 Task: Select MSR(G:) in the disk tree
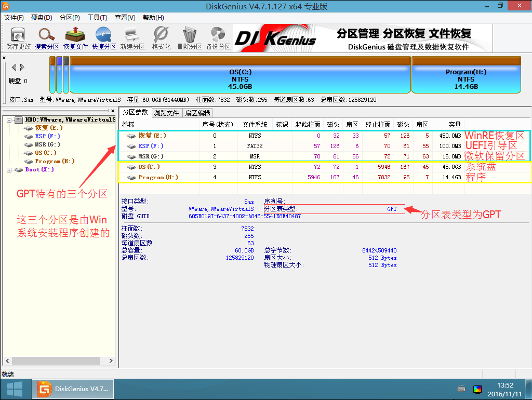(x=47, y=144)
